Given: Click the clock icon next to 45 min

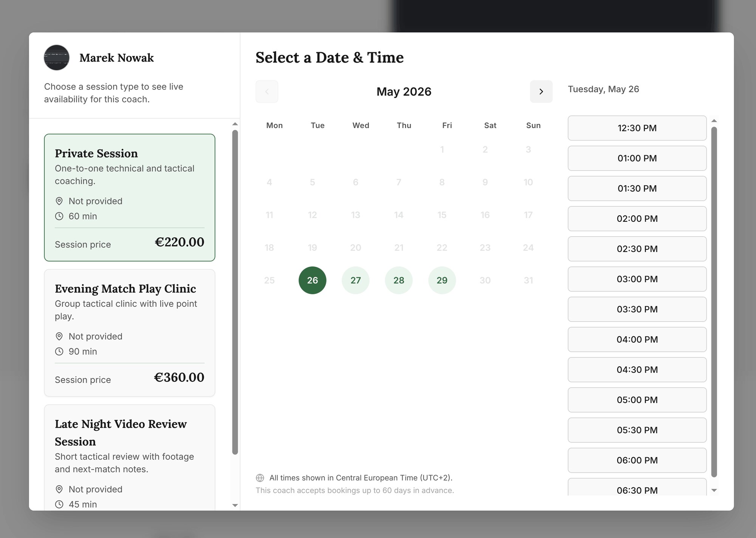Looking at the screenshot, I should point(59,504).
